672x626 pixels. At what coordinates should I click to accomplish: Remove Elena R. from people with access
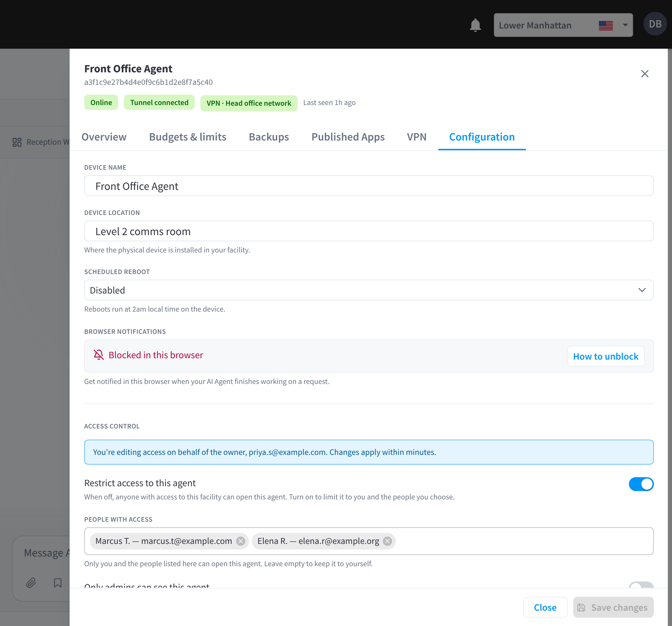coord(387,541)
